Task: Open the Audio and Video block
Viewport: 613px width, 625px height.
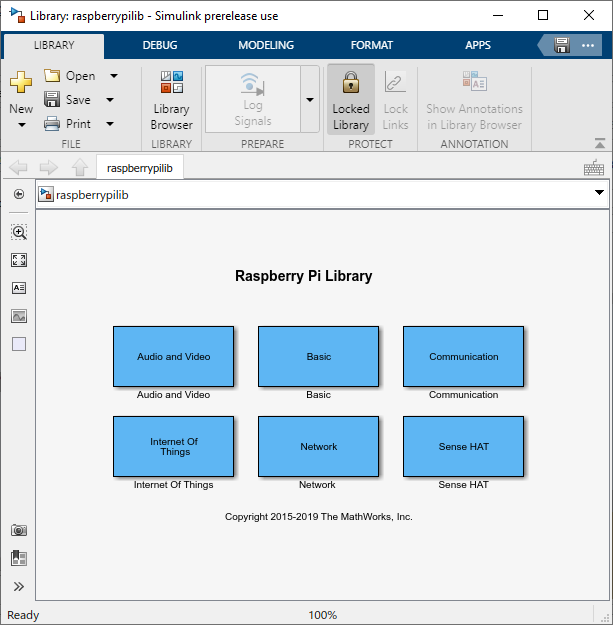Action: click(x=173, y=356)
